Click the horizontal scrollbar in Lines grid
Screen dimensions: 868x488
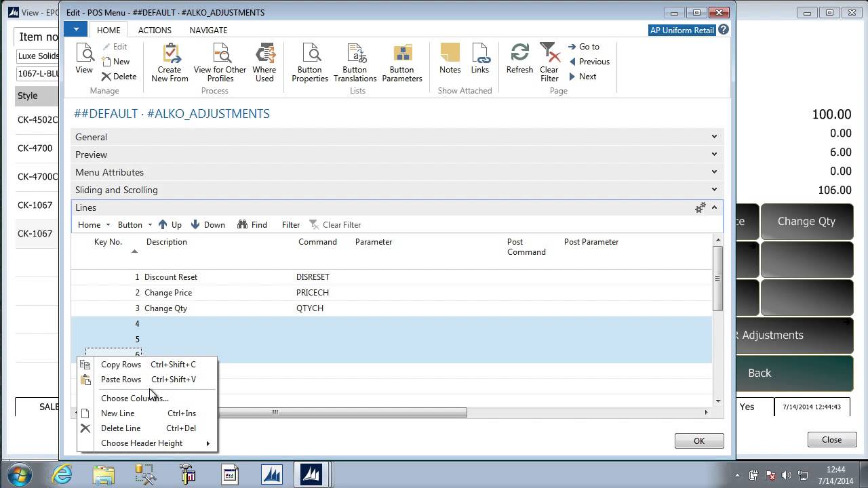tap(342, 412)
